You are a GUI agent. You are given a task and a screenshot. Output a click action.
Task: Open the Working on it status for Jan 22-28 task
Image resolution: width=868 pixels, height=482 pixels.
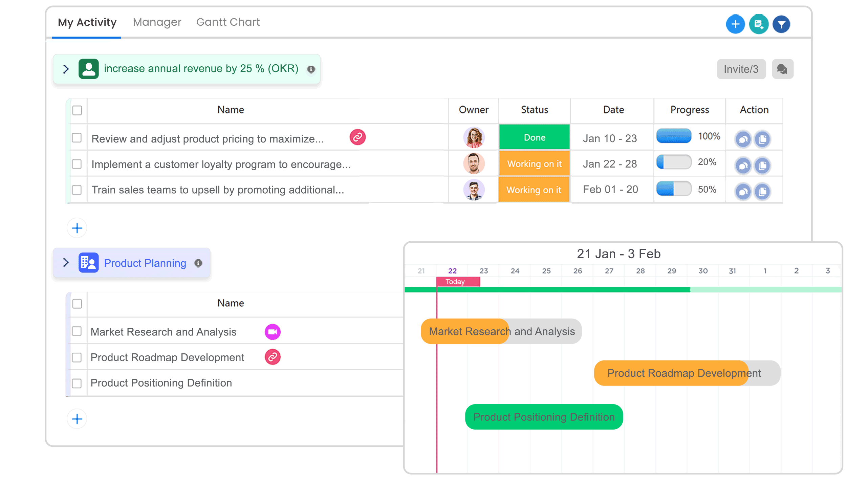click(534, 164)
